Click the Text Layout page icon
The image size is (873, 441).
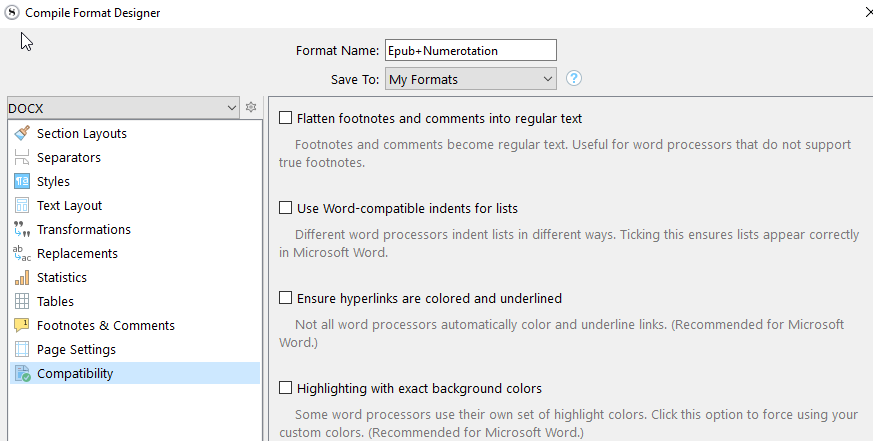point(21,205)
